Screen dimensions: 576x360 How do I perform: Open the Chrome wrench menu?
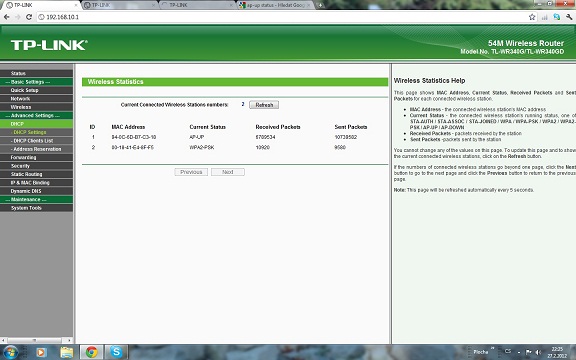pos(569,17)
